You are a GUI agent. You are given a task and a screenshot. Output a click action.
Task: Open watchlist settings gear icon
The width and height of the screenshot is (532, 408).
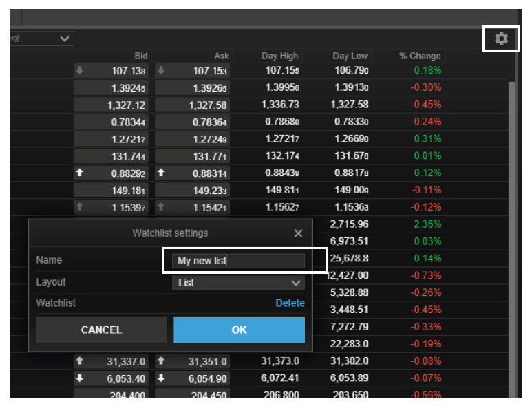click(x=501, y=39)
